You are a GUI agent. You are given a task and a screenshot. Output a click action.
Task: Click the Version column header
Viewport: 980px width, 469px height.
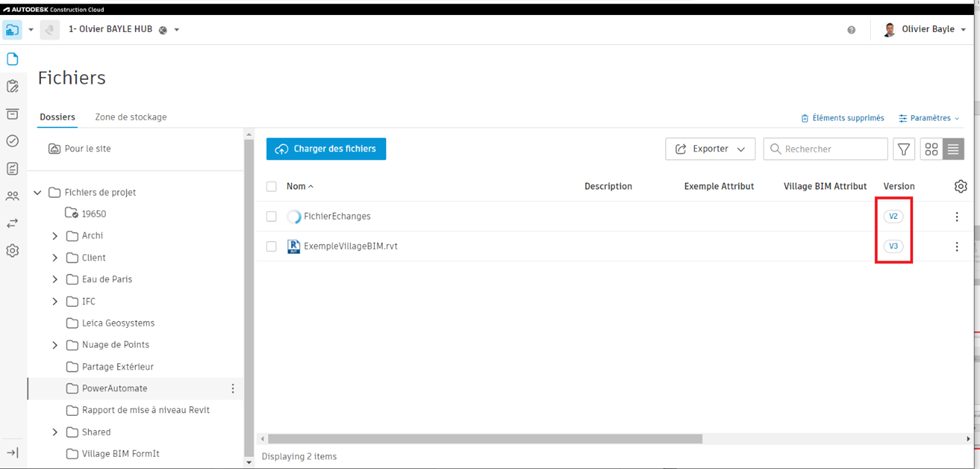(x=899, y=186)
